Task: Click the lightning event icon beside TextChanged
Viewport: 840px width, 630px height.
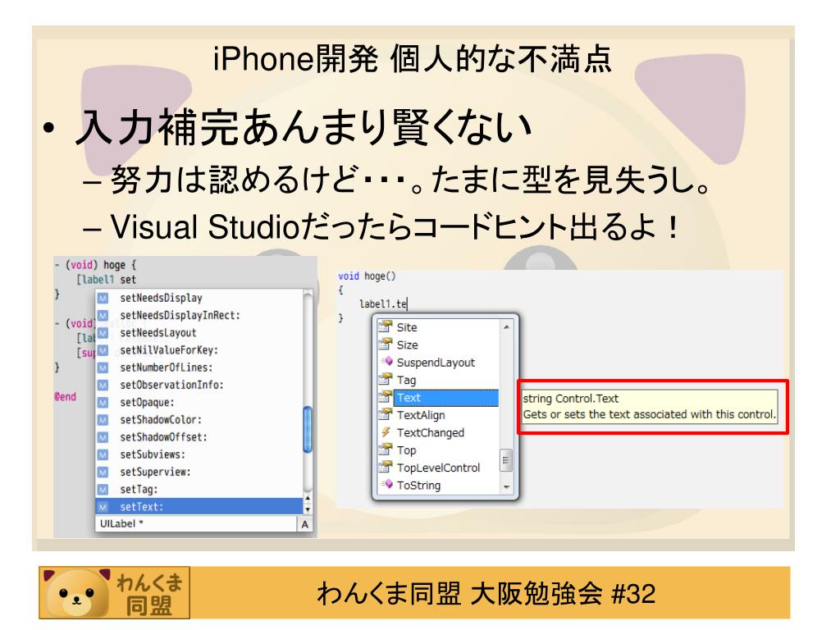Action: (x=386, y=431)
